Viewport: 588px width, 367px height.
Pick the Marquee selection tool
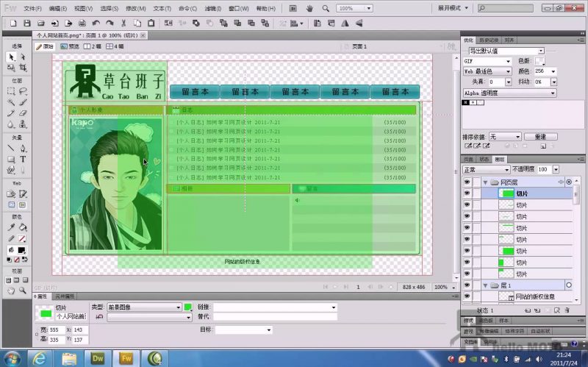(12, 91)
